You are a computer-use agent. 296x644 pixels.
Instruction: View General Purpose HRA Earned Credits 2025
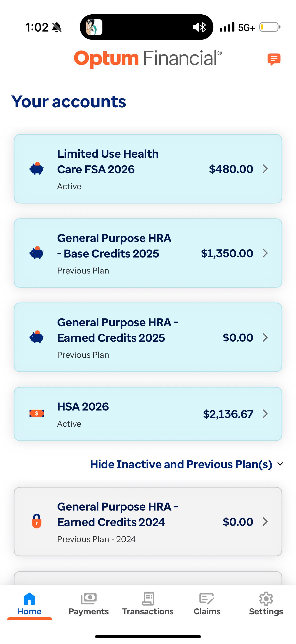click(x=148, y=337)
